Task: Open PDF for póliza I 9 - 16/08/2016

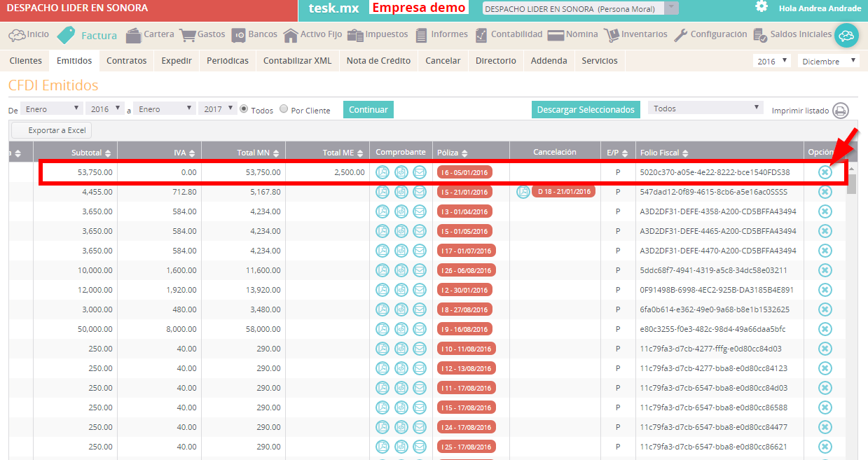Action: (x=383, y=329)
